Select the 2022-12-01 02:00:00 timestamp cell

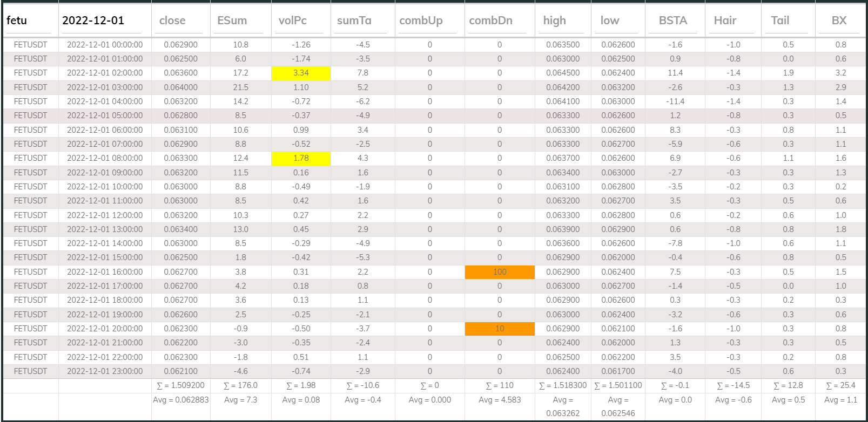coord(105,73)
